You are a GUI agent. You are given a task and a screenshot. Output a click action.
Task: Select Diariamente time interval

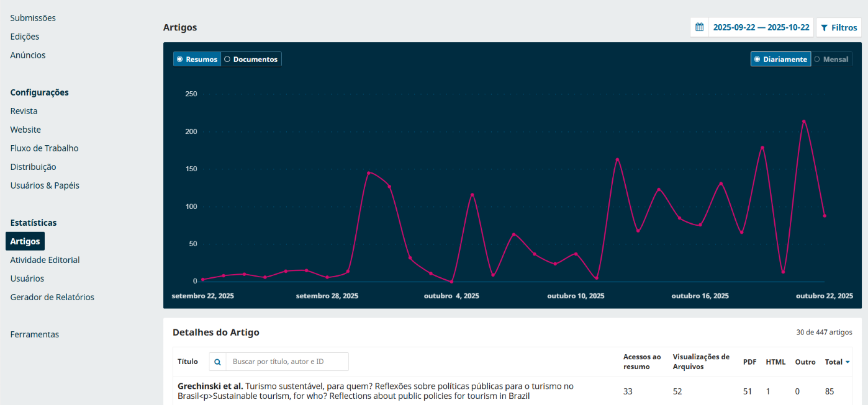[780, 59]
